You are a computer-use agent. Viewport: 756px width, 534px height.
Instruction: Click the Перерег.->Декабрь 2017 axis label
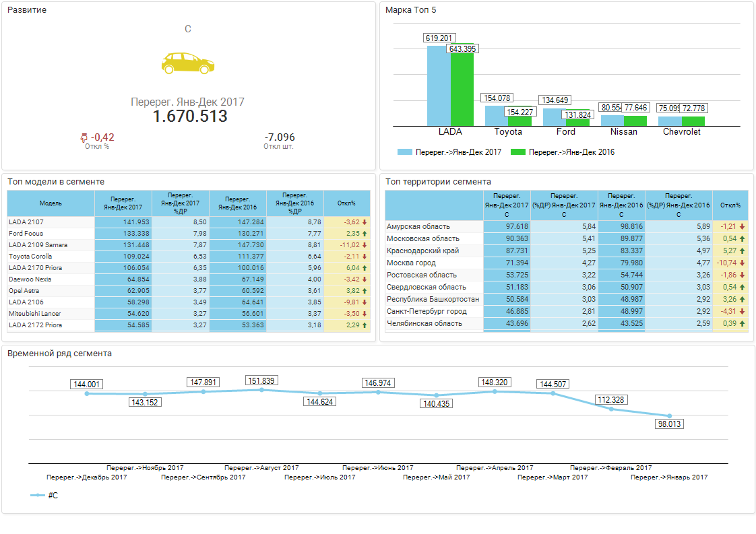point(87,477)
